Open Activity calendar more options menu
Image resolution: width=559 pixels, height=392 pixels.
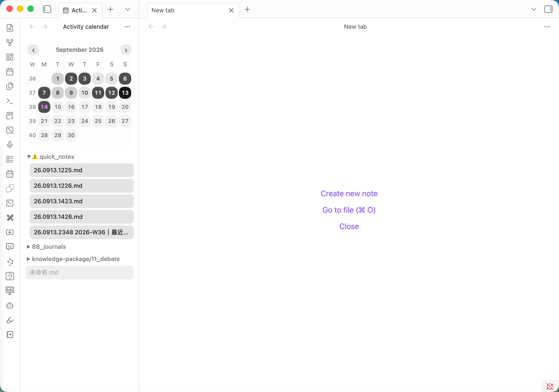point(127,27)
